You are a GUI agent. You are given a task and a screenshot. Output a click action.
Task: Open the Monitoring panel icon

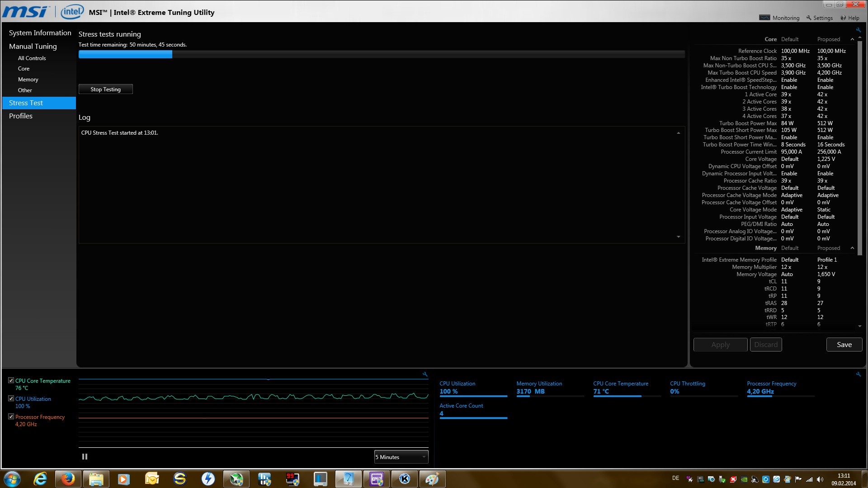pos(764,18)
